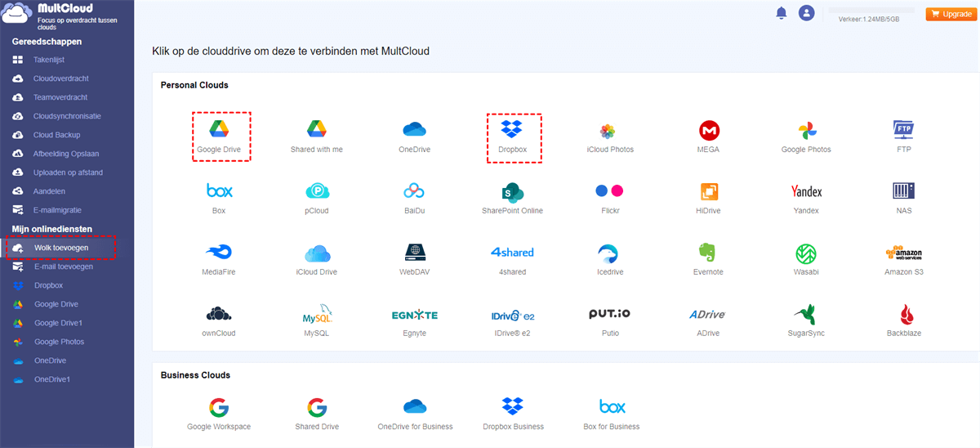Image resolution: width=980 pixels, height=448 pixels.
Task: Add a NAS connection
Action: (904, 198)
